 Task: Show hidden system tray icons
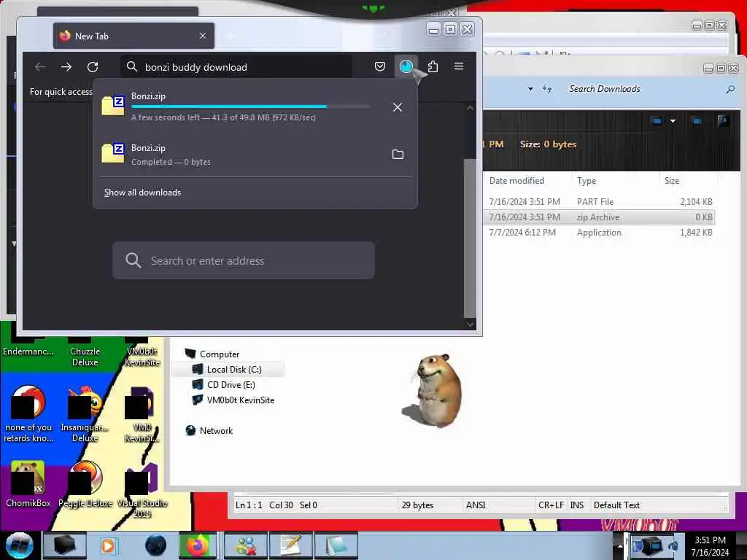point(620,545)
